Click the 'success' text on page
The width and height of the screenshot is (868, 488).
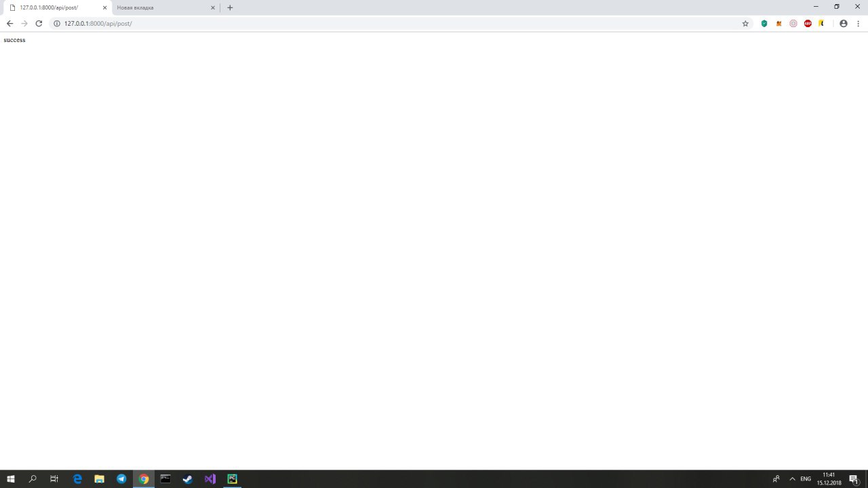(x=14, y=40)
